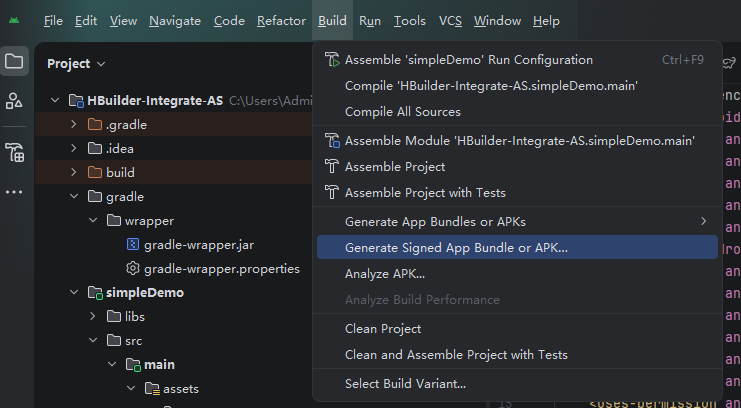The width and height of the screenshot is (741, 408).
Task: Click the gradle-wrapper.jar file icon
Action: point(133,244)
